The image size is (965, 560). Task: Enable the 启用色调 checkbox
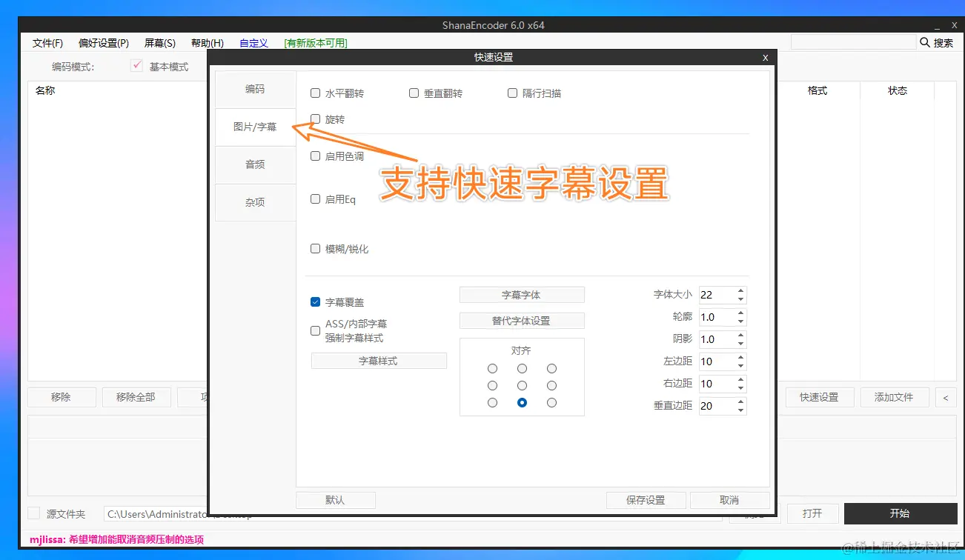click(x=316, y=156)
